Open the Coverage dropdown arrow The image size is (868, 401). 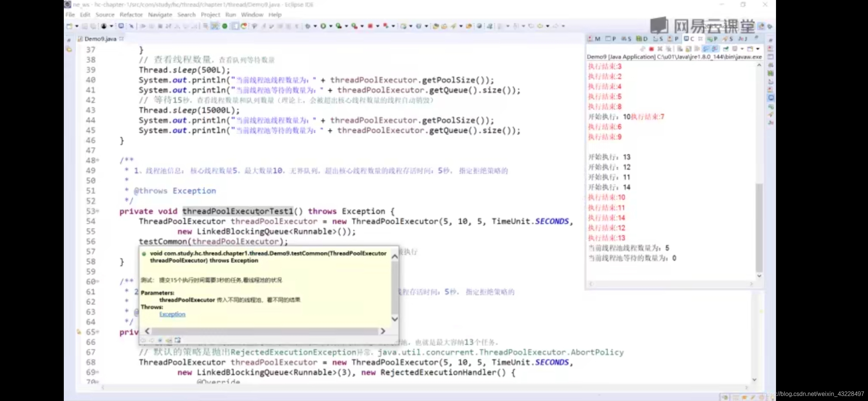click(x=346, y=26)
